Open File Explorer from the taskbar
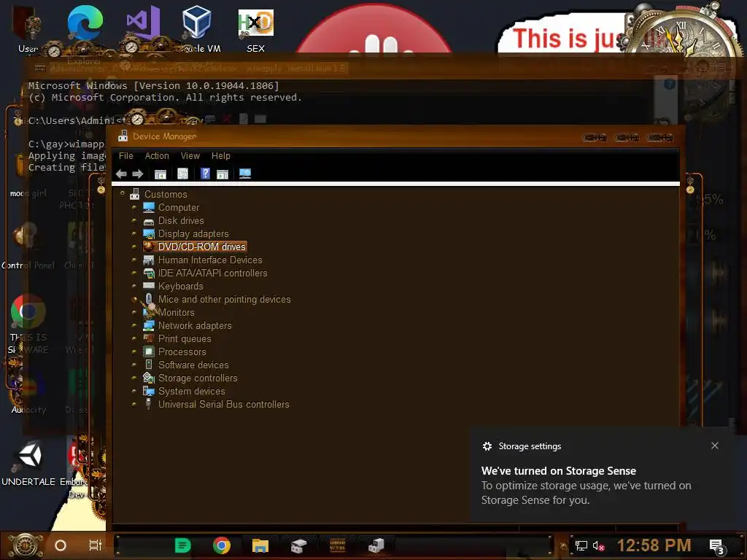Screen dimensions: 747x560 [260, 545]
